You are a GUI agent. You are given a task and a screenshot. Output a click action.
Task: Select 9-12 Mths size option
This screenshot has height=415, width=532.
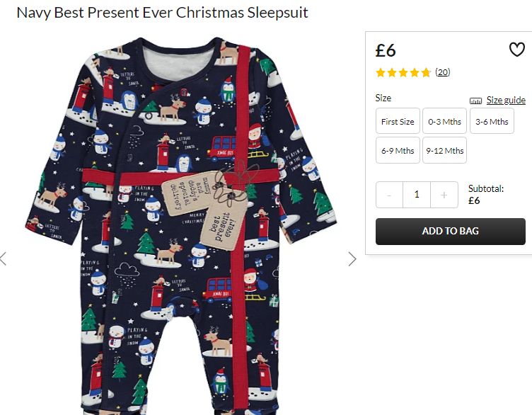tap(444, 150)
